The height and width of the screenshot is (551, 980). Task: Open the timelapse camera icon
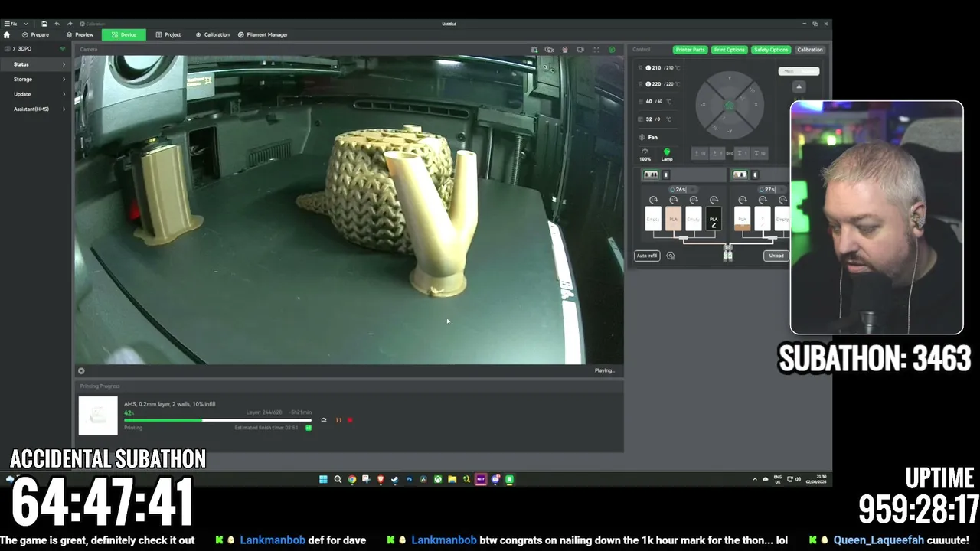pyautogui.click(x=550, y=50)
